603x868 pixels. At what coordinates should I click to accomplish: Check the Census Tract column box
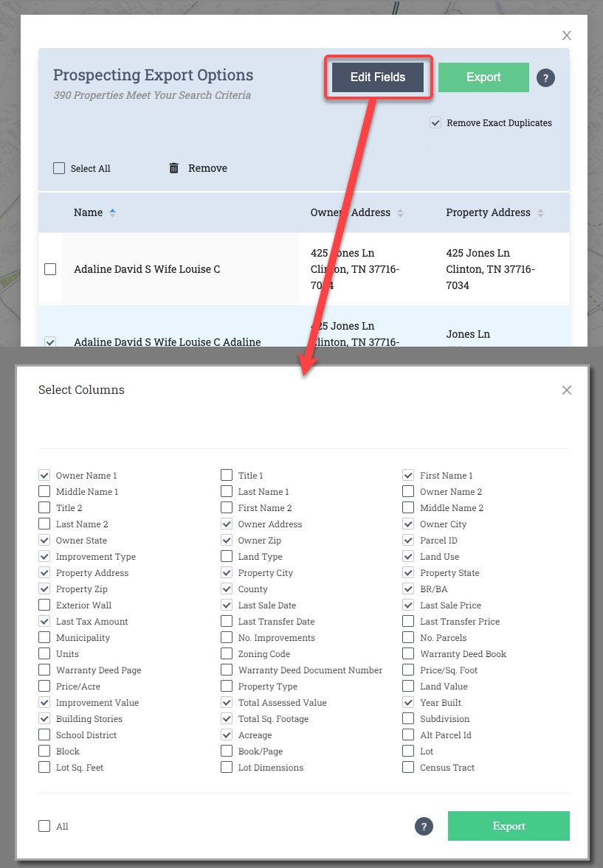408,768
